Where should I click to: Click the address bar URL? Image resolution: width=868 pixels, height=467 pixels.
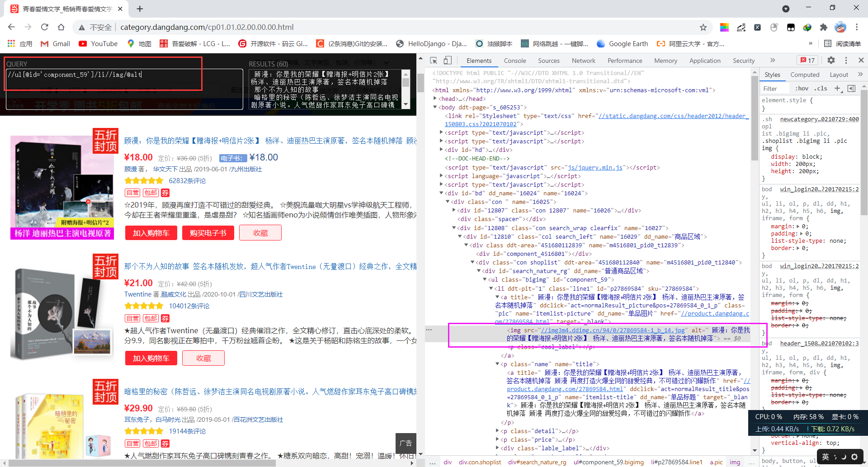click(x=207, y=27)
